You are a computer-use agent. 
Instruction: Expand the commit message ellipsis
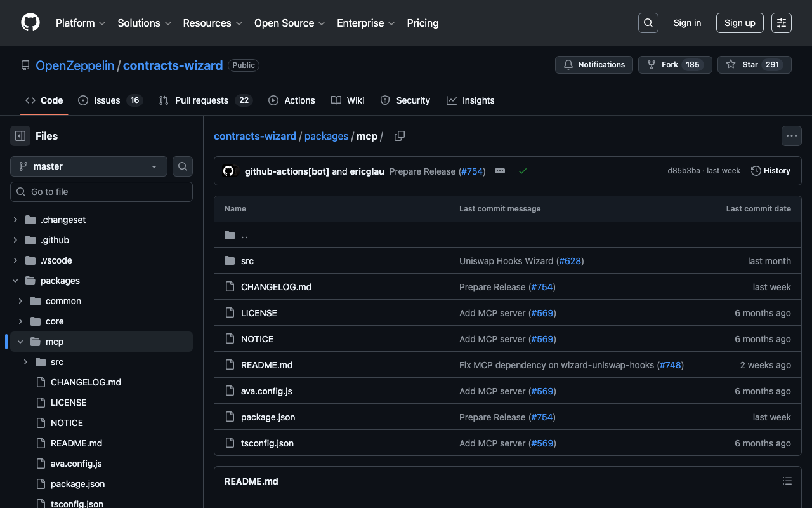pyautogui.click(x=500, y=171)
